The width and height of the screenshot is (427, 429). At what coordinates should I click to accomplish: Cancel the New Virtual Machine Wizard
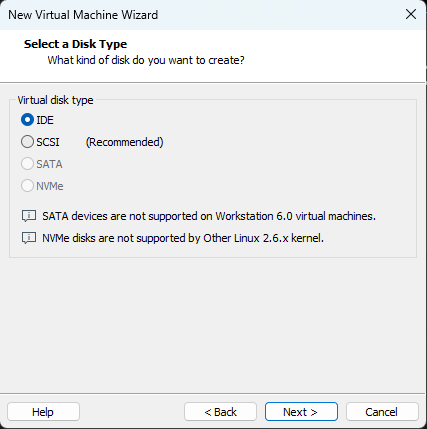[382, 412]
